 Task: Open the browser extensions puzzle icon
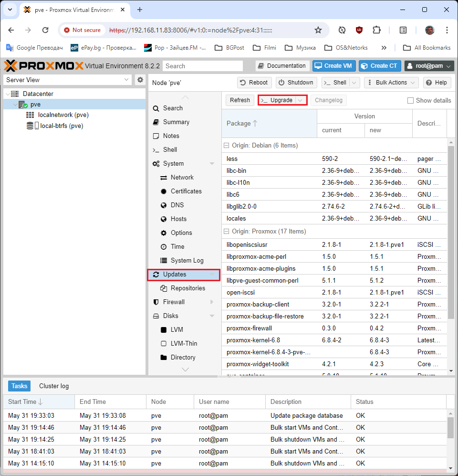(376, 30)
